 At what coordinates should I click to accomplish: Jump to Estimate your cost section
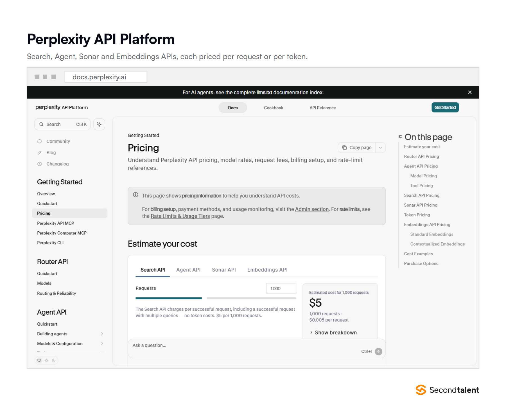(x=422, y=147)
